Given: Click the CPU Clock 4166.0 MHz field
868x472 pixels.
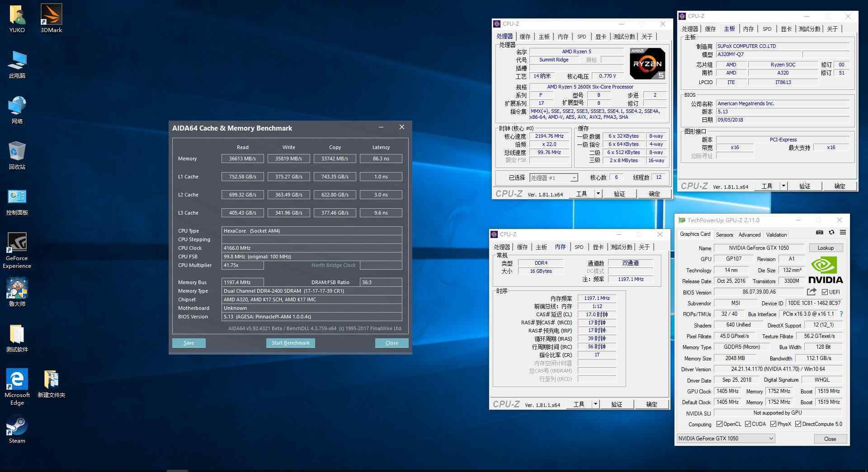Looking at the screenshot, I should (x=312, y=248).
